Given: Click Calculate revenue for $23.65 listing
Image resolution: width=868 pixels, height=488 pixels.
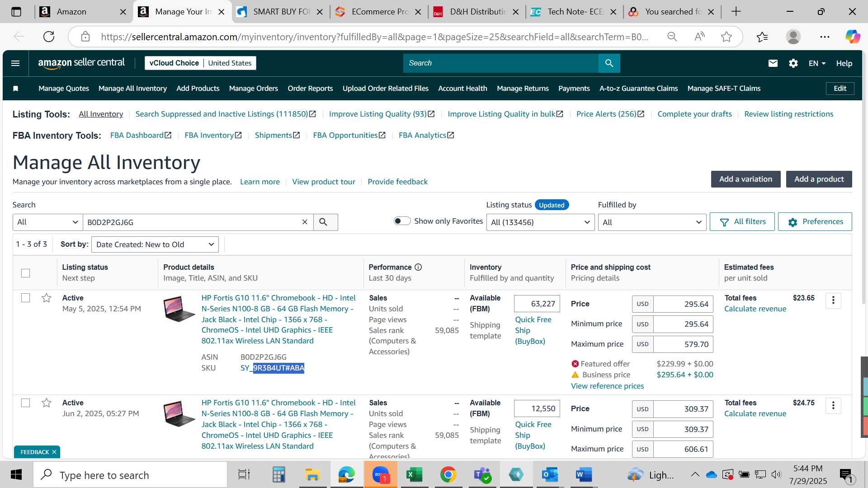Looking at the screenshot, I should click(755, 309).
